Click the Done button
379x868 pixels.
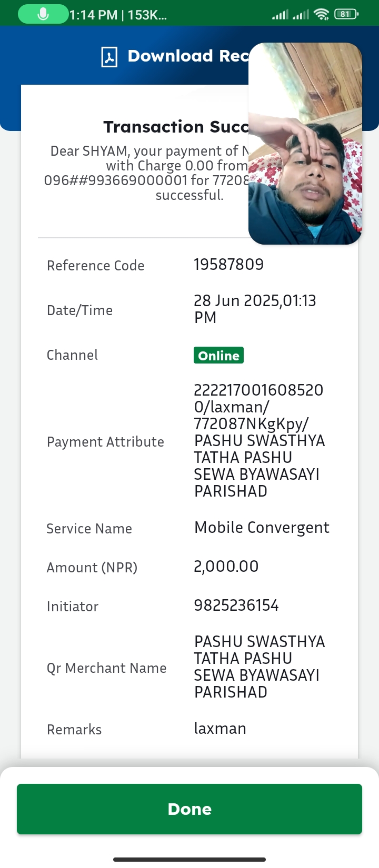(x=189, y=809)
